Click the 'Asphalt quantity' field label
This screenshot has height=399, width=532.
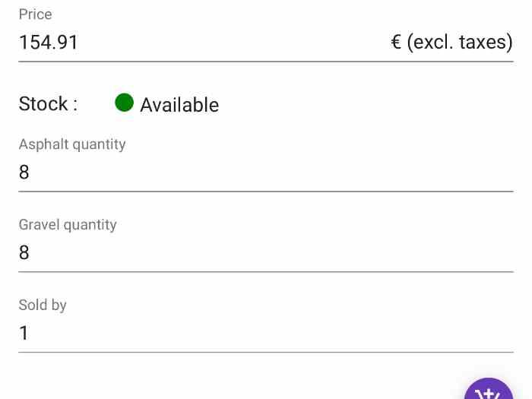click(72, 144)
